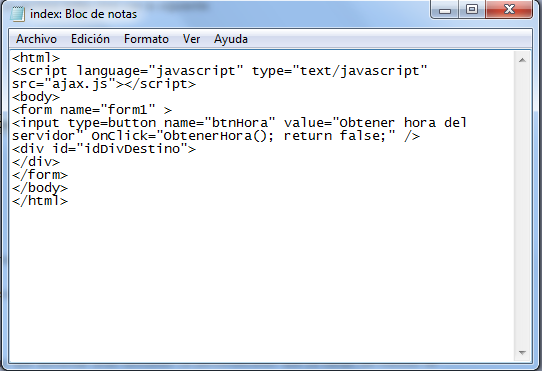This screenshot has width=542, height=371.
Task: Click the <form name="form1" > line
Action: [92, 110]
